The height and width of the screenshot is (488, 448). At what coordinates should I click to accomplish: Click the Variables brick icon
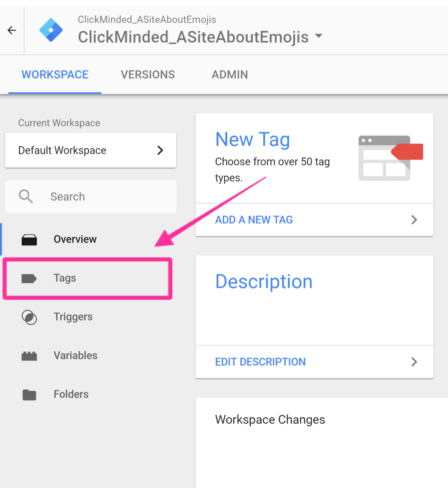pos(29,356)
